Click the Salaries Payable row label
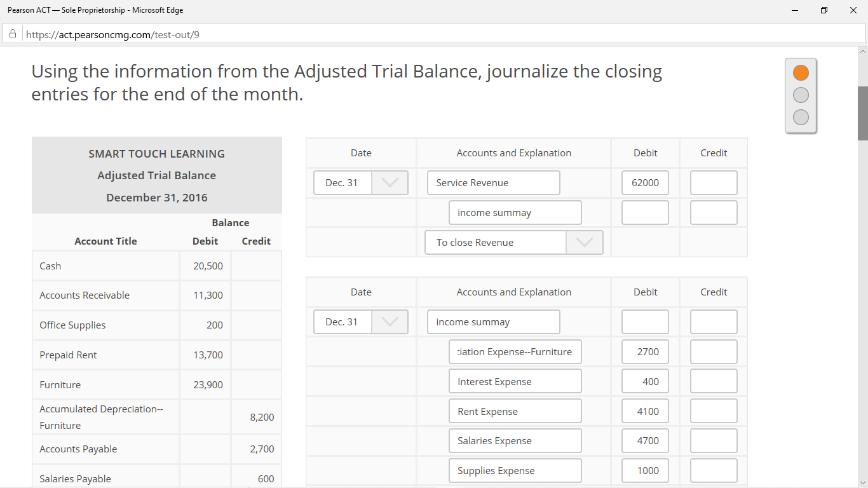Image resolution: width=868 pixels, height=488 pixels. pyautogui.click(x=75, y=478)
